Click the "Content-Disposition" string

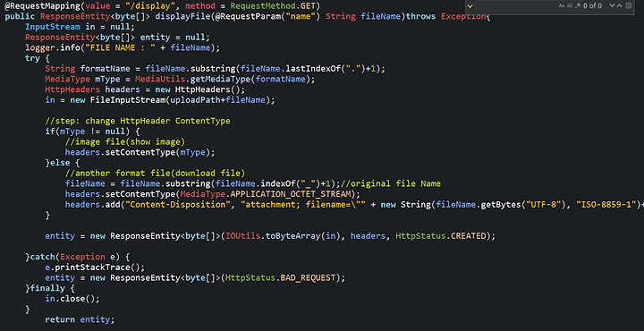pos(178,204)
